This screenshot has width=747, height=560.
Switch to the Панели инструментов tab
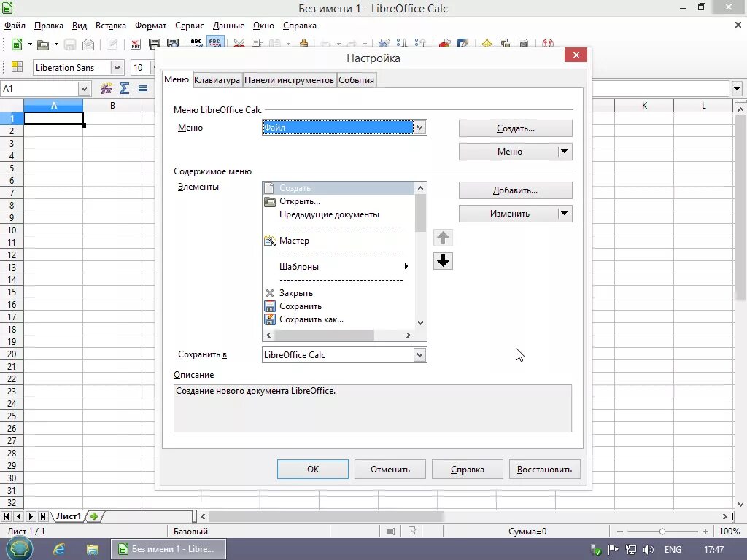(289, 80)
